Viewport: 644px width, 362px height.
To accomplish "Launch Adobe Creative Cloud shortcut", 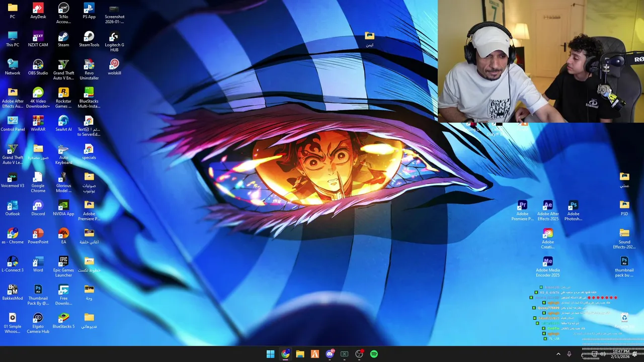I will tap(548, 239).
